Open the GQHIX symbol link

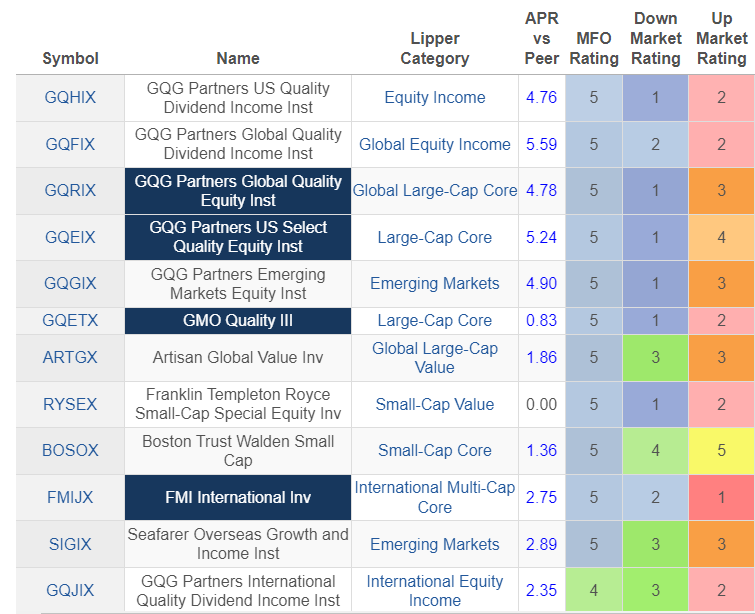tap(70, 98)
